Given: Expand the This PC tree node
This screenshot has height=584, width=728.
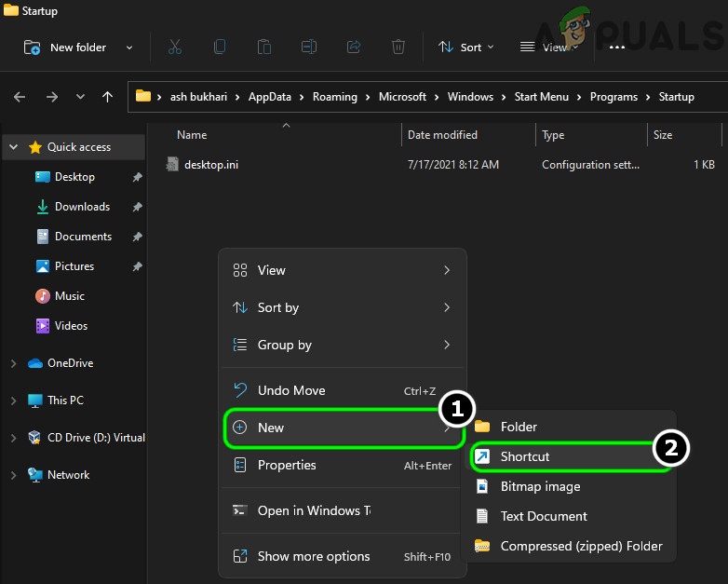Looking at the screenshot, I should point(13,401).
